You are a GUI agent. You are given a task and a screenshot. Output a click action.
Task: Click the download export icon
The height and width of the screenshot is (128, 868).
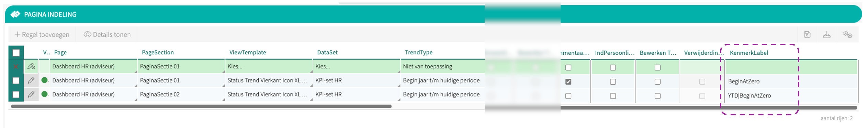coord(827,35)
